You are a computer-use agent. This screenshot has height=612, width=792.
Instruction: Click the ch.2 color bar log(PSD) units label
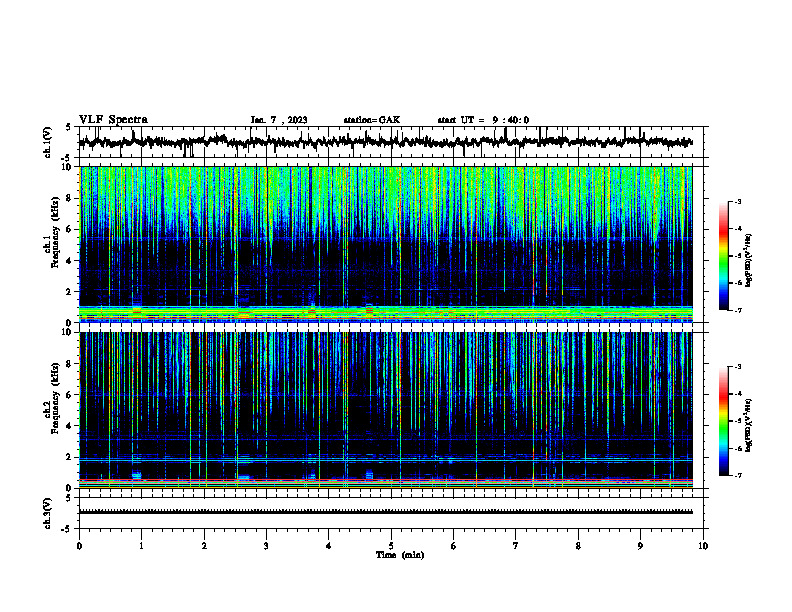[x=749, y=425]
